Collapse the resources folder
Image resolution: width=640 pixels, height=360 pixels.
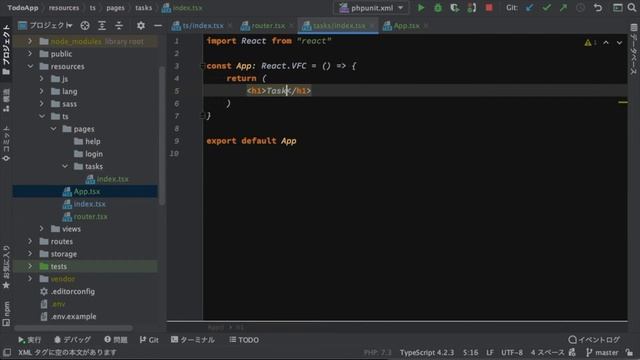click(x=30, y=66)
